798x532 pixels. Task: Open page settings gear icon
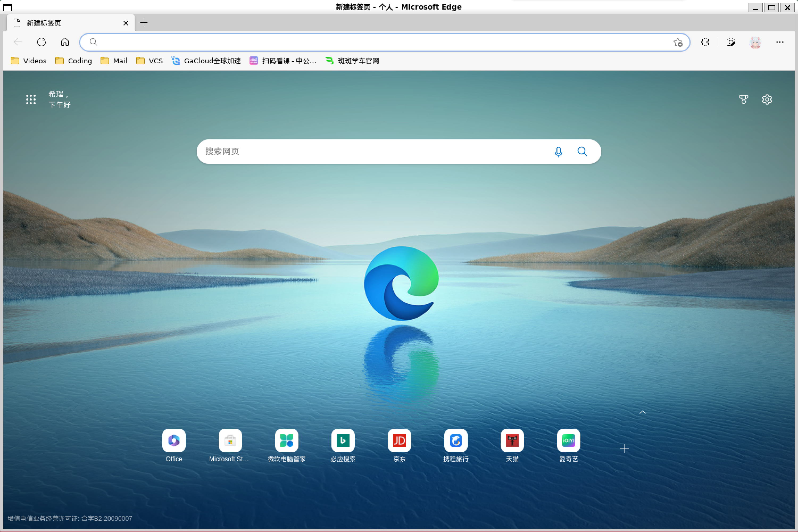point(767,99)
